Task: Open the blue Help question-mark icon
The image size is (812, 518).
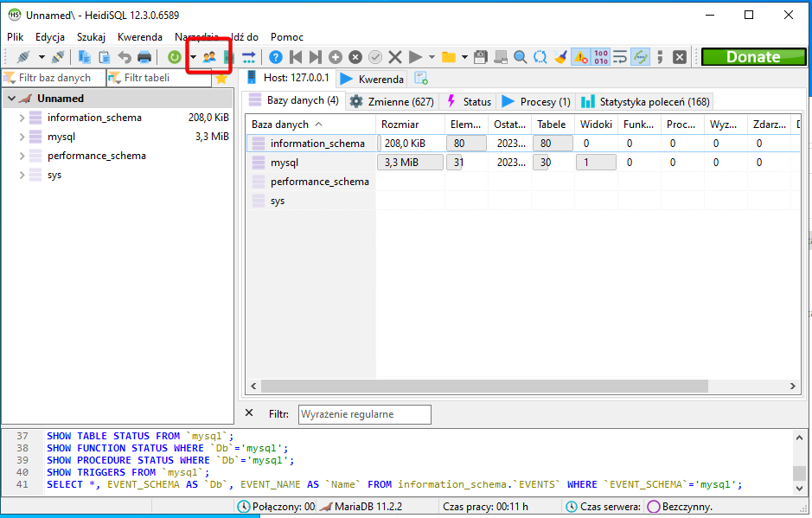Action: pos(275,57)
